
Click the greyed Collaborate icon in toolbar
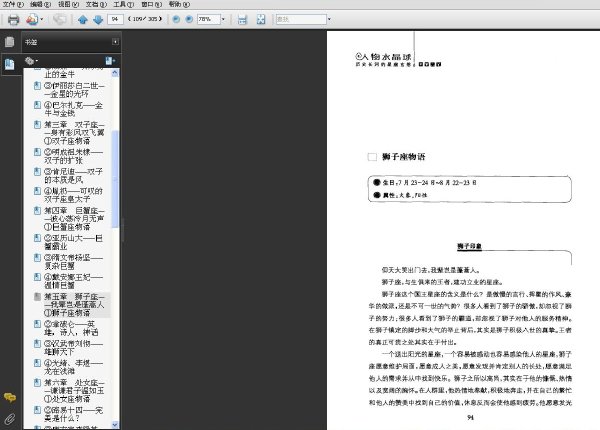coord(59,19)
